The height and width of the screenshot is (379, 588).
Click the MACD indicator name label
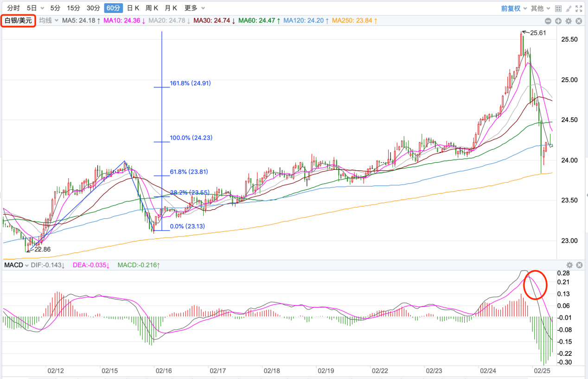coord(13,265)
